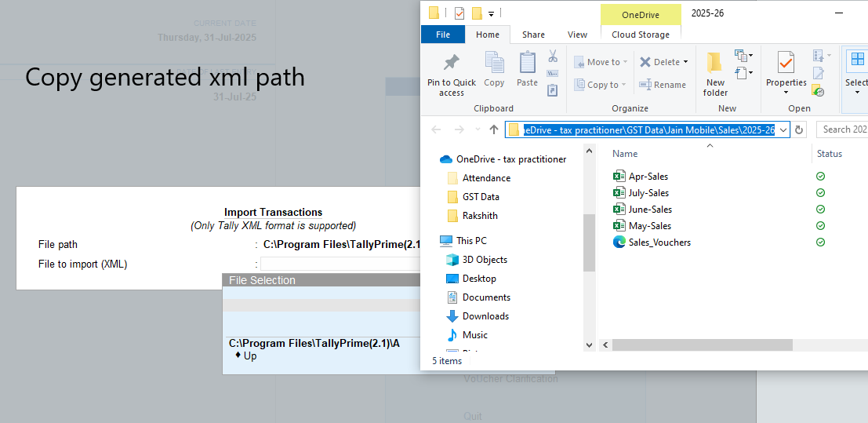
Task: Click the Up one level arrow
Action: [494, 129]
